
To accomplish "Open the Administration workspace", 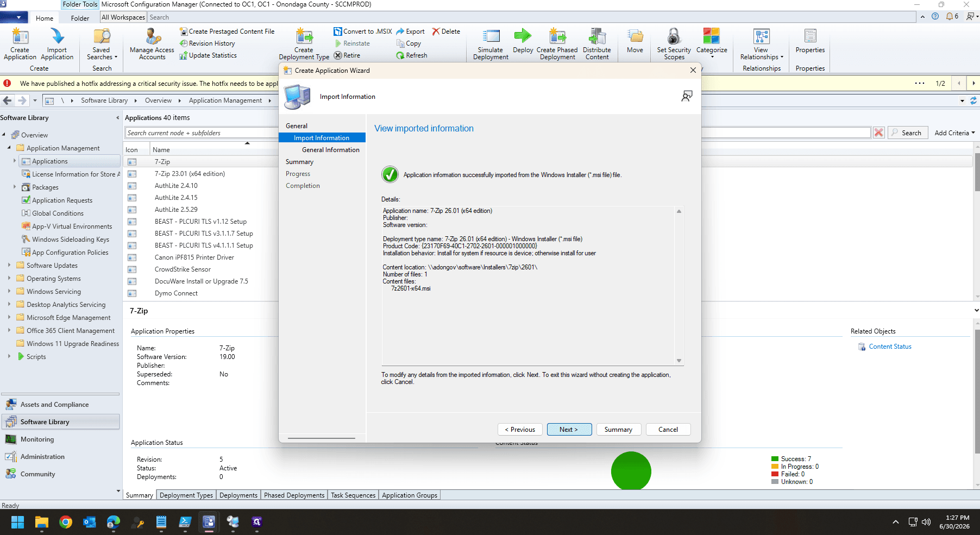I will click(61, 457).
